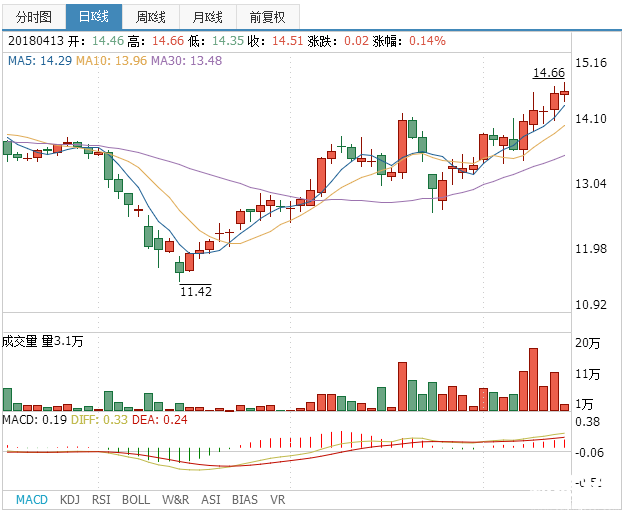Click the 14.66 high price label
The image size is (625, 516).
549,73
